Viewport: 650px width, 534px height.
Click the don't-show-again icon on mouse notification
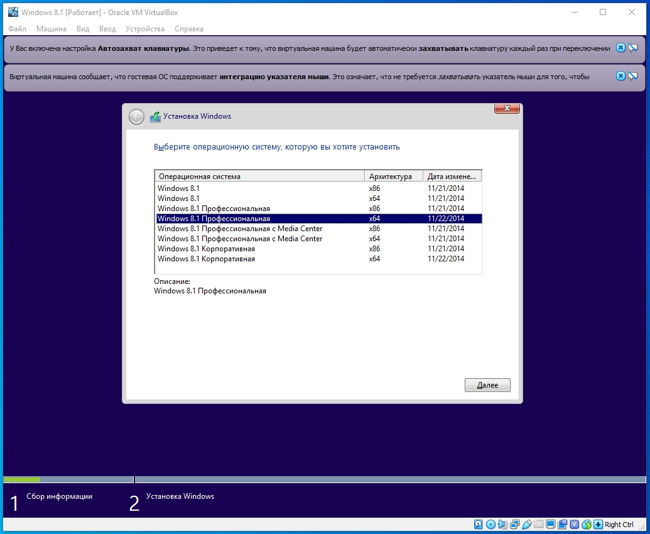click(x=633, y=76)
